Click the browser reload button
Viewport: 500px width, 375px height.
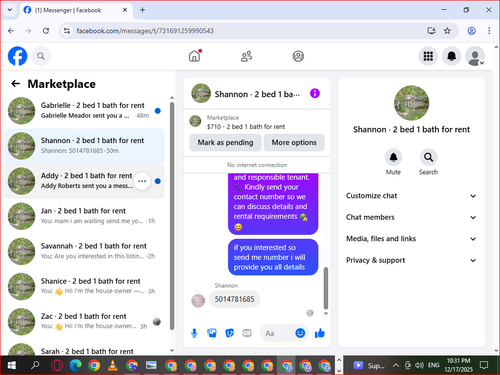coord(46,31)
